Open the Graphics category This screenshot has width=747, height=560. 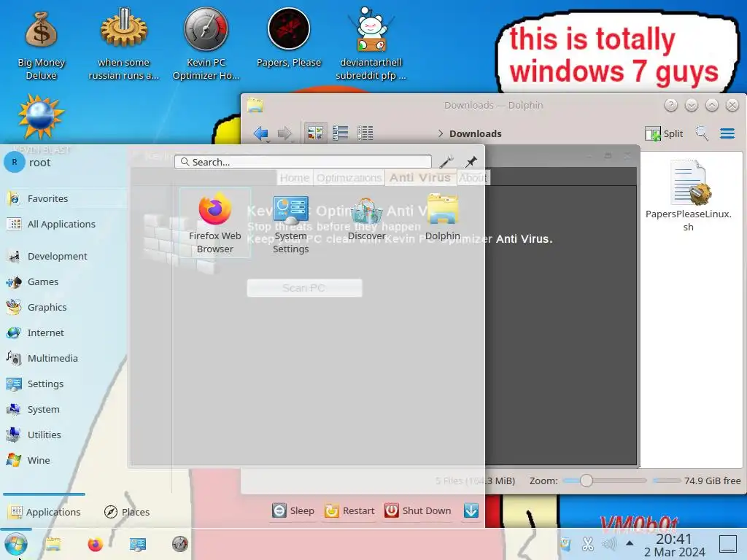tap(64, 307)
